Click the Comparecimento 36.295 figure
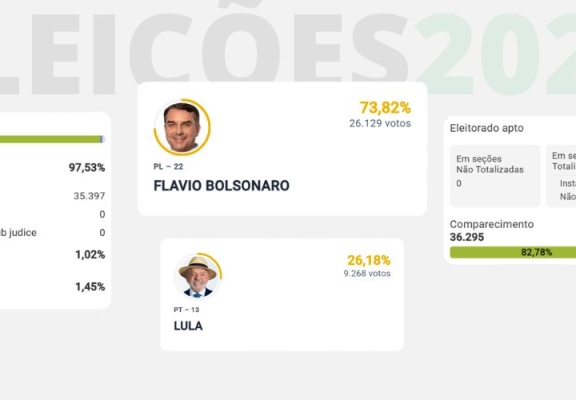 pos(467,237)
